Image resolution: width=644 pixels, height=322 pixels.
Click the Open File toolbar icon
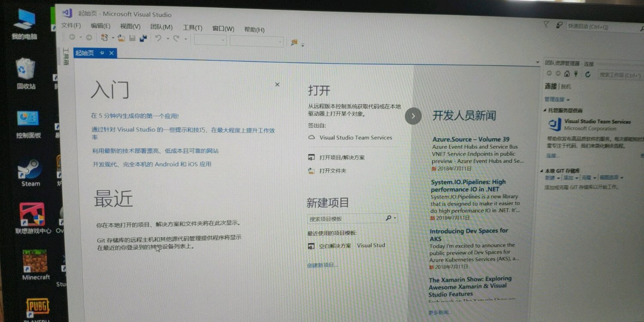[122, 38]
